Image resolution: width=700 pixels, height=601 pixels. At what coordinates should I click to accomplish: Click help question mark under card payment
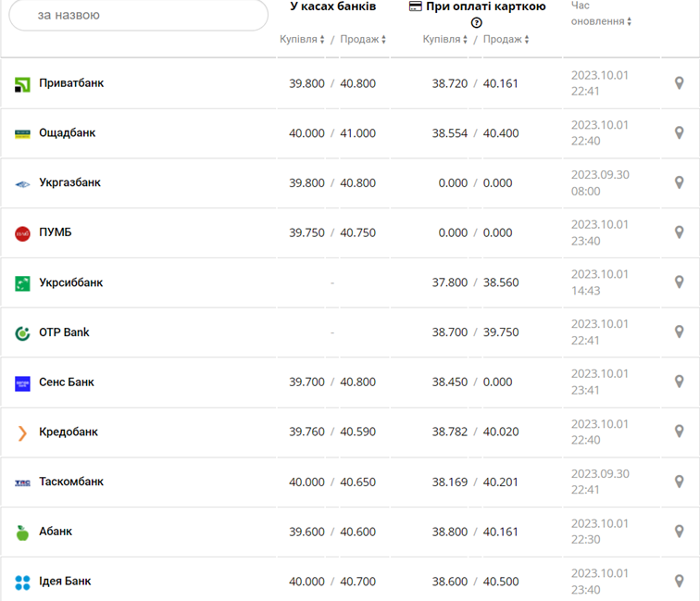[x=477, y=22]
